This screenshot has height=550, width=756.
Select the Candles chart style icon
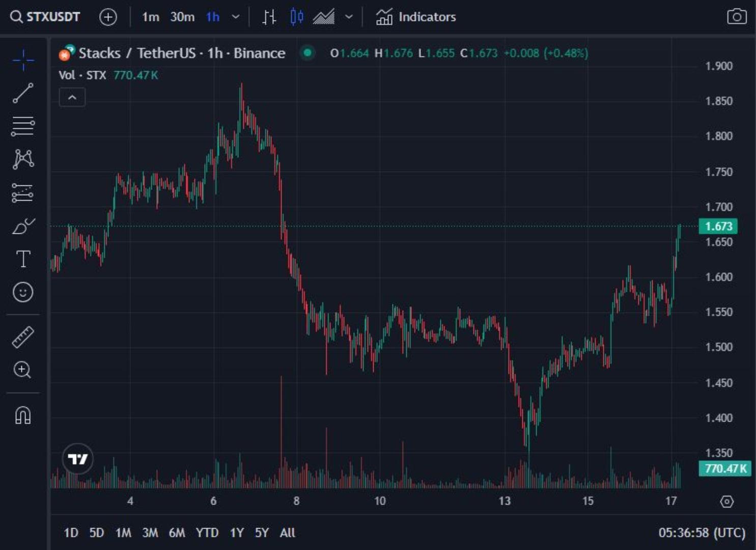pyautogui.click(x=297, y=17)
